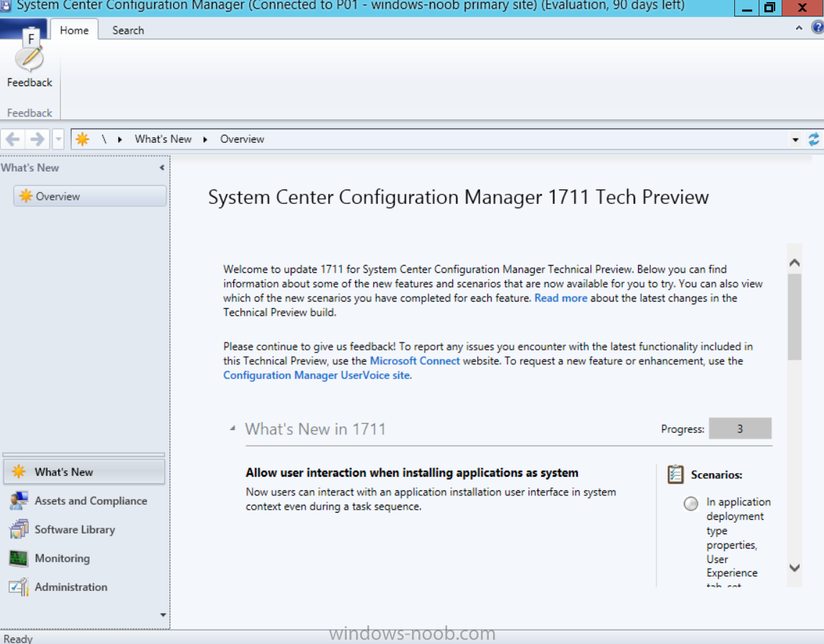This screenshot has height=644, width=824.
Task: Collapse the What's New in 1711 section
Action: 233,429
